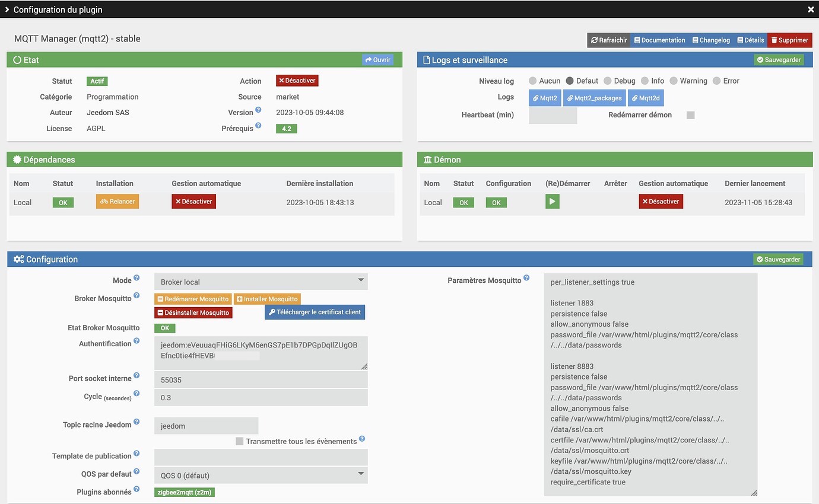Viewport: 819px width, 504px height.
Task: Open the Documentation toolbar item
Action: (659, 40)
